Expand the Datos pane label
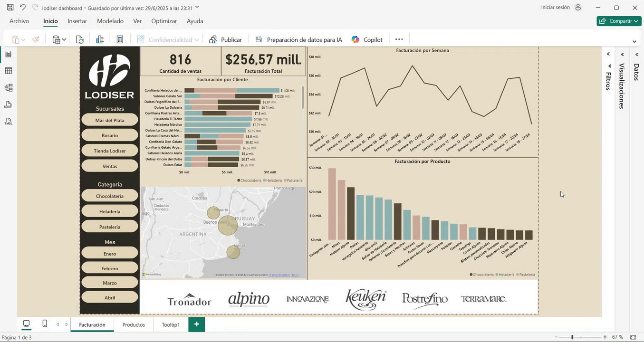The width and height of the screenshot is (644, 342). (636, 72)
